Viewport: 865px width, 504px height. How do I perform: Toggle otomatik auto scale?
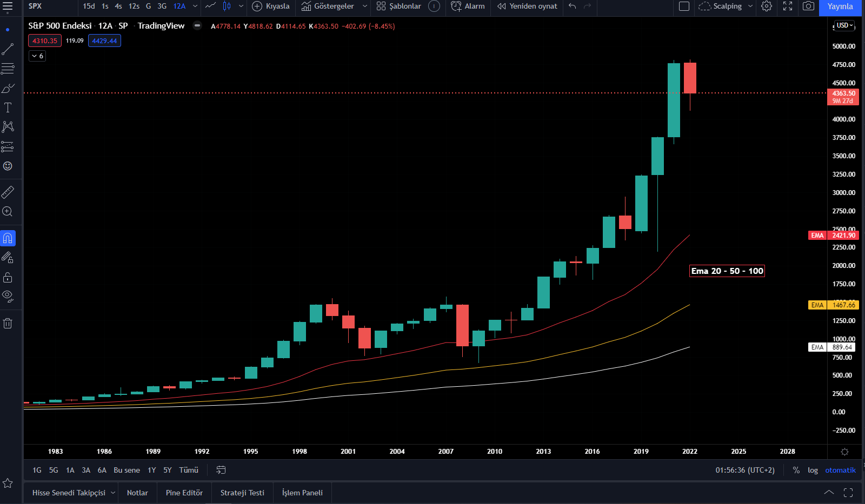pos(840,470)
